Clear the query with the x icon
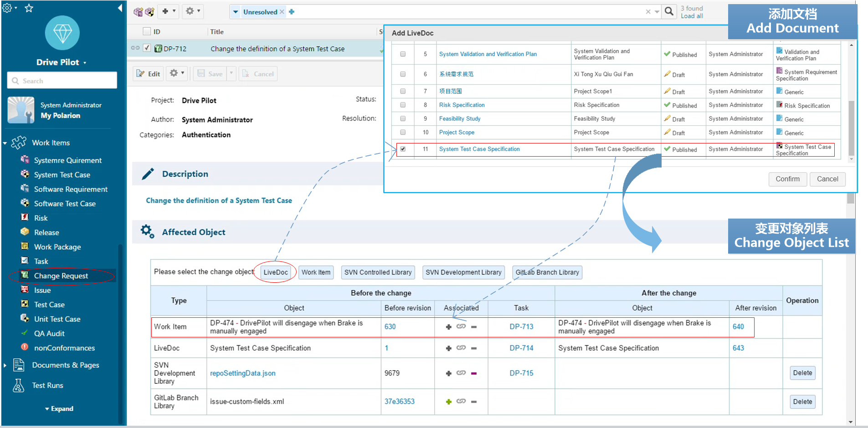 point(648,12)
